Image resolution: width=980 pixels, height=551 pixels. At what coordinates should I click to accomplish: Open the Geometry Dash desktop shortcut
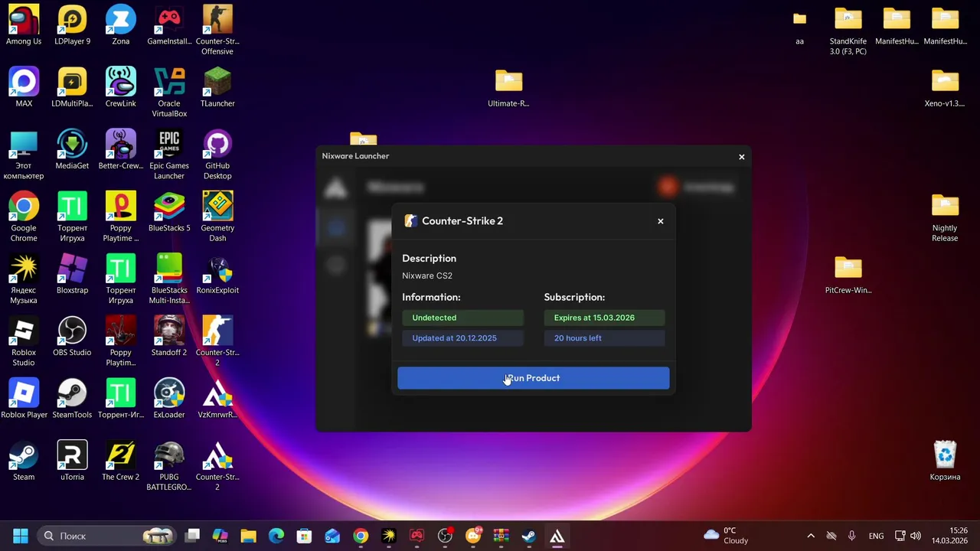tap(217, 217)
